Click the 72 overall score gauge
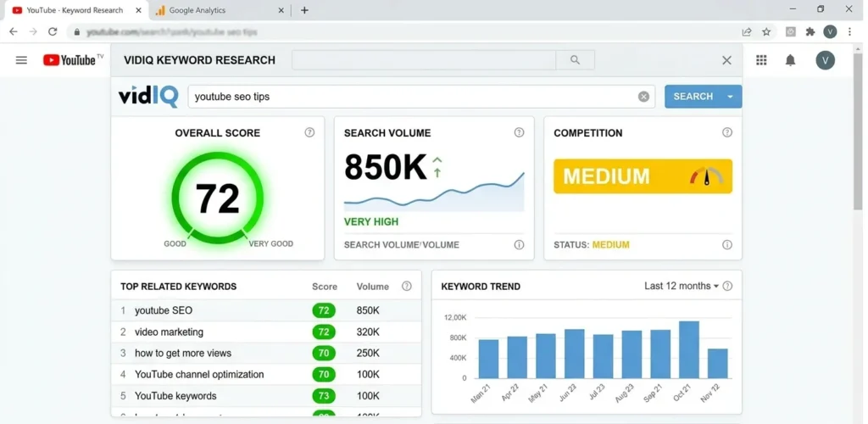 218,198
